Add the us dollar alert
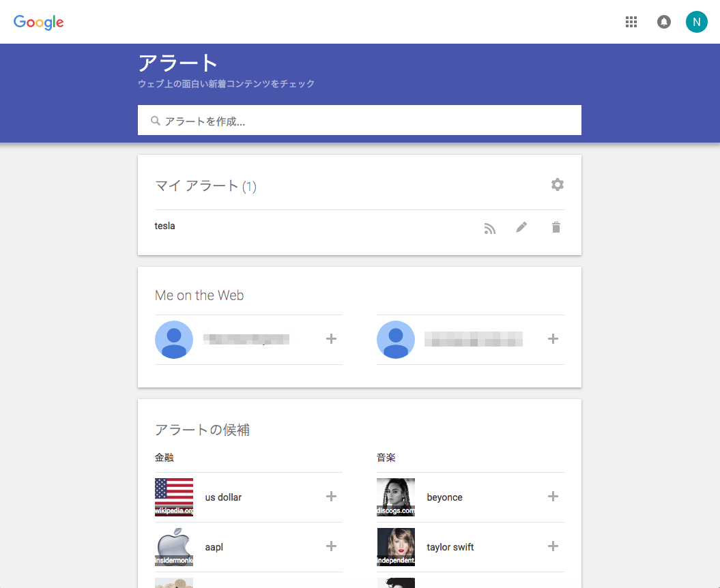Viewport: 720px width, 588px height. [x=331, y=496]
